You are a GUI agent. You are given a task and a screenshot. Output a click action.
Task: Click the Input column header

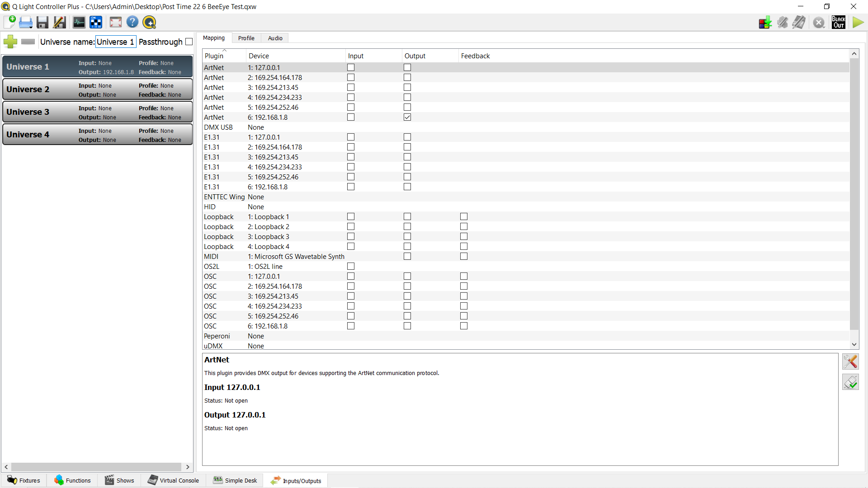click(x=374, y=56)
